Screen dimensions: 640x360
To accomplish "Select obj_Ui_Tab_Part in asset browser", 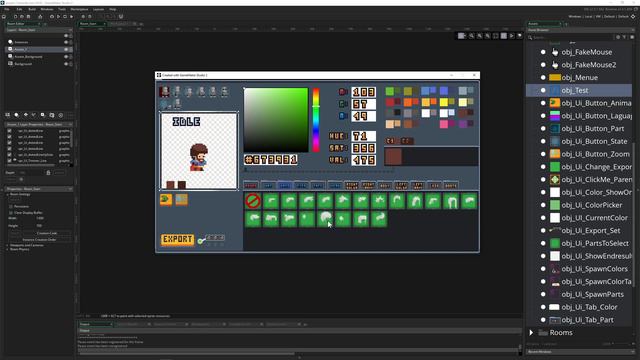I will [587, 320].
